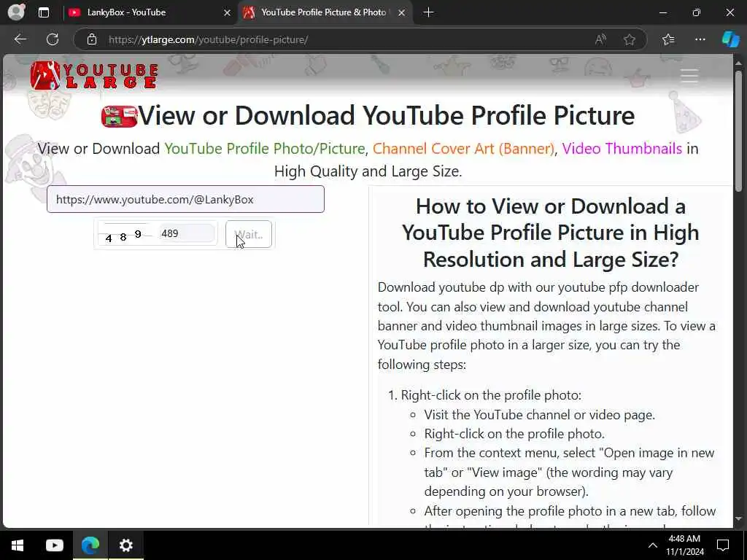Close the YouTube Profile Picture tab
747x560 pixels.
[402, 13]
